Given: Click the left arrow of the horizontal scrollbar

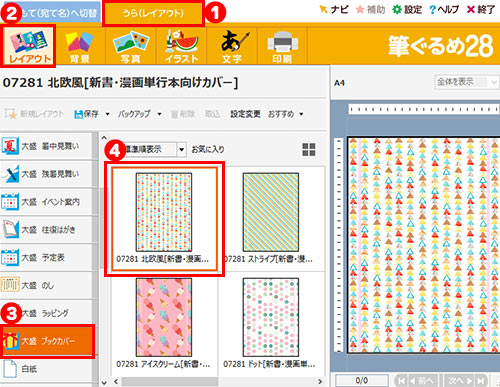Looking at the screenshot, I should [x=116, y=381].
